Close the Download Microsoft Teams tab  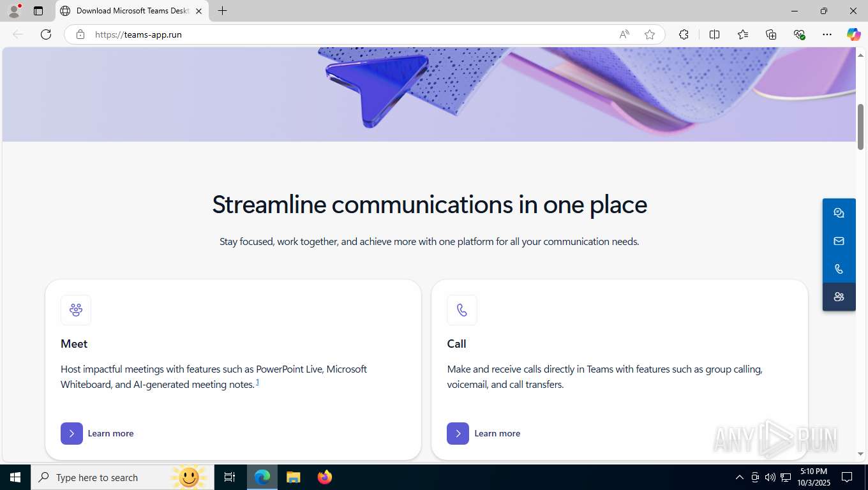point(198,11)
